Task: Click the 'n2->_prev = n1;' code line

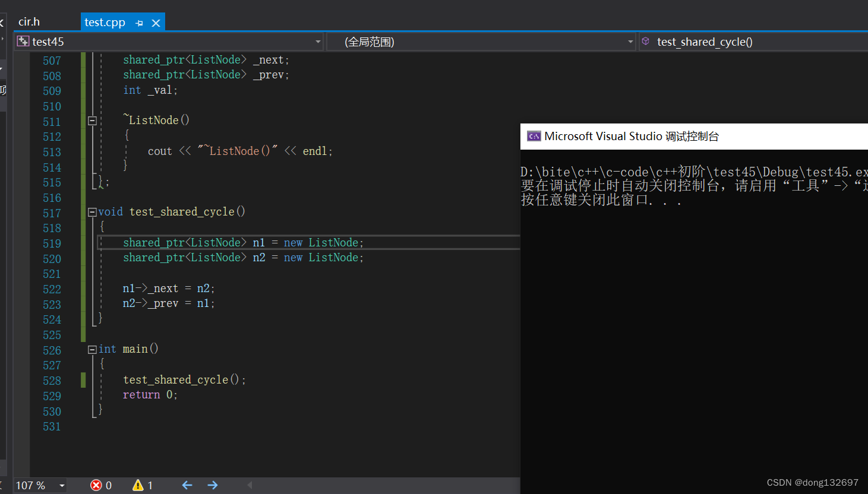Action: [169, 303]
